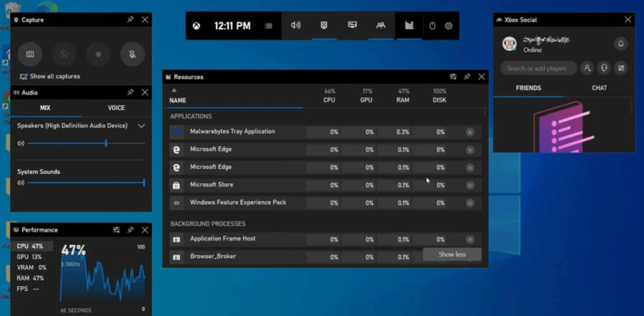The image size is (644, 316).
Task: Toggle the Resources widget from Game Bar
Action: (409, 25)
